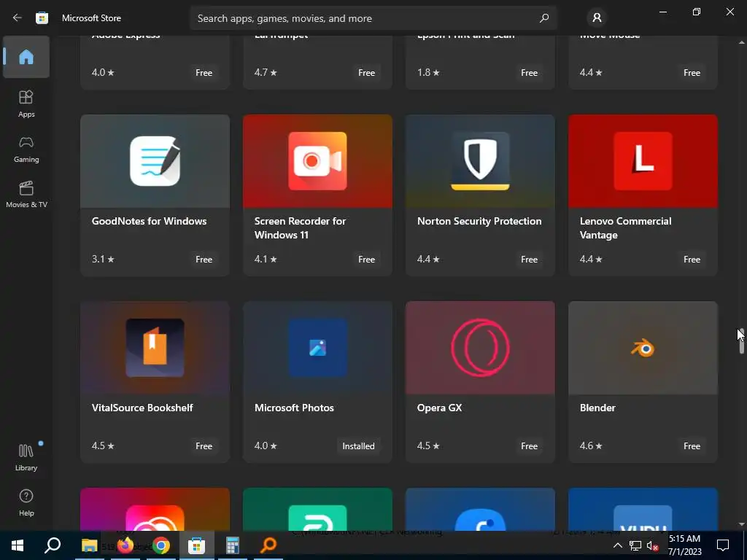Viewport: 747px width, 560px height.
Task: Open Google Chrome from the taskbar
Action: (x=161, y=545)
